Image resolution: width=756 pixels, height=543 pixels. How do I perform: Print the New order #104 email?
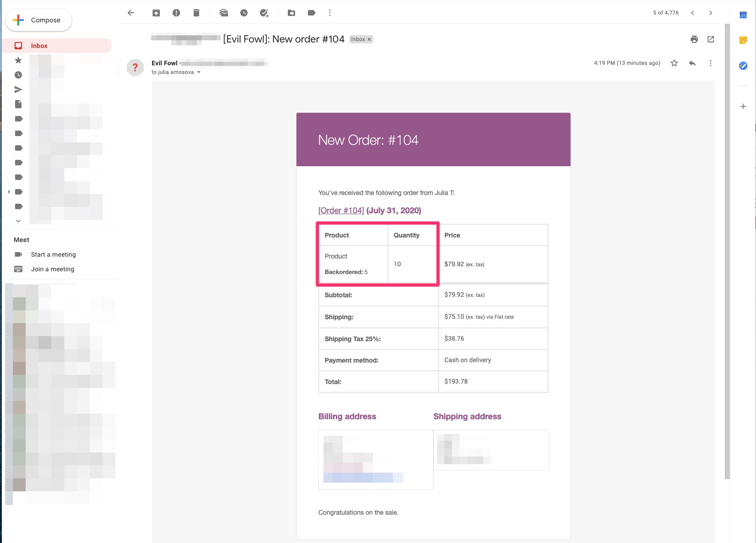694,39
